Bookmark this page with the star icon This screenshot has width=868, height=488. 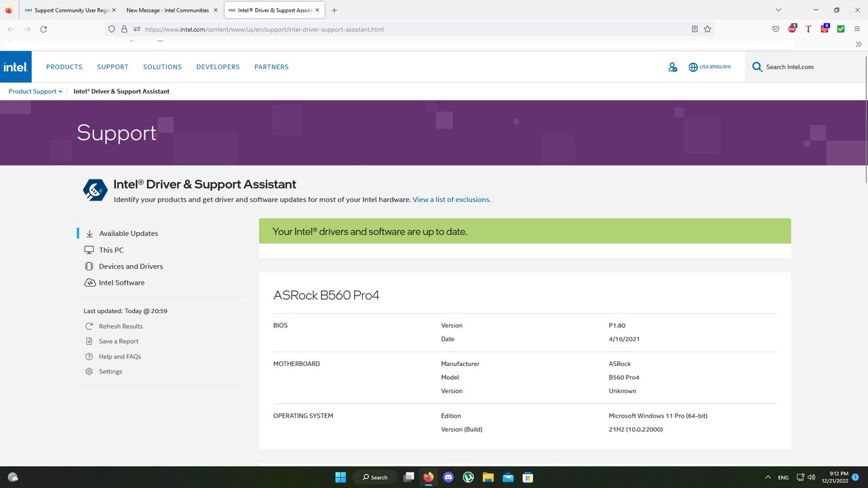click(707, 29)
